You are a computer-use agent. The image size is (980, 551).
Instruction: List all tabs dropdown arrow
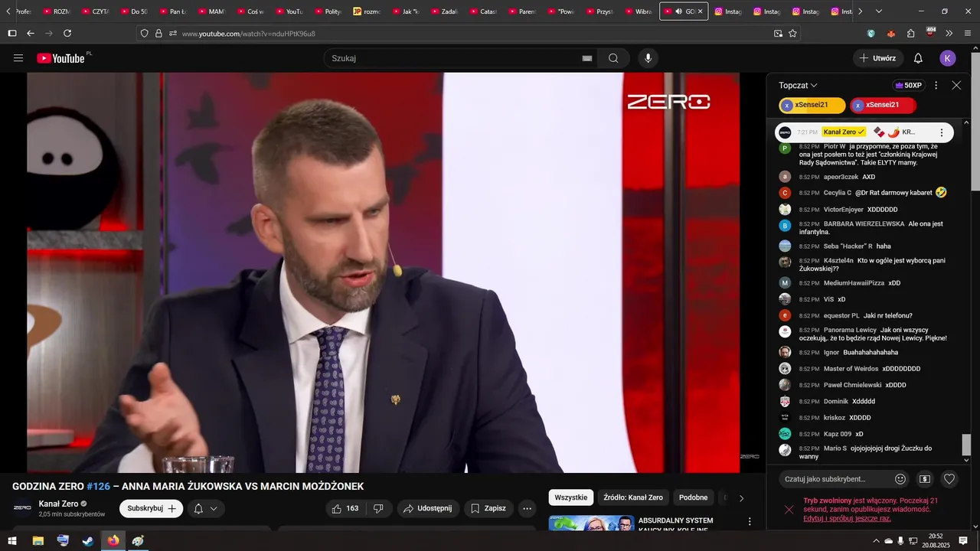coord(879,11)
